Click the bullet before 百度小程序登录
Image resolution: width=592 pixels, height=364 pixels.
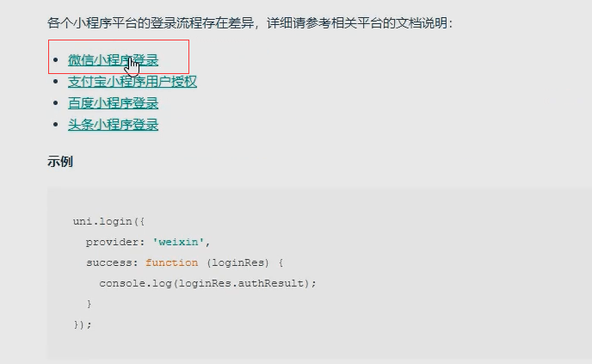pos(56,103)
